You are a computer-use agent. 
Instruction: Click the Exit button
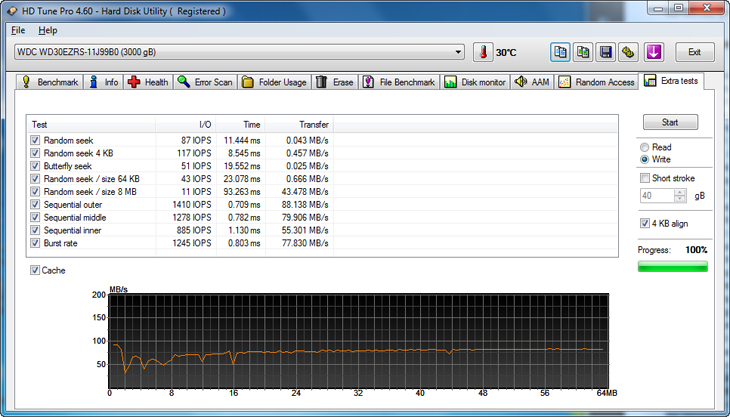(x=694, y=52)
